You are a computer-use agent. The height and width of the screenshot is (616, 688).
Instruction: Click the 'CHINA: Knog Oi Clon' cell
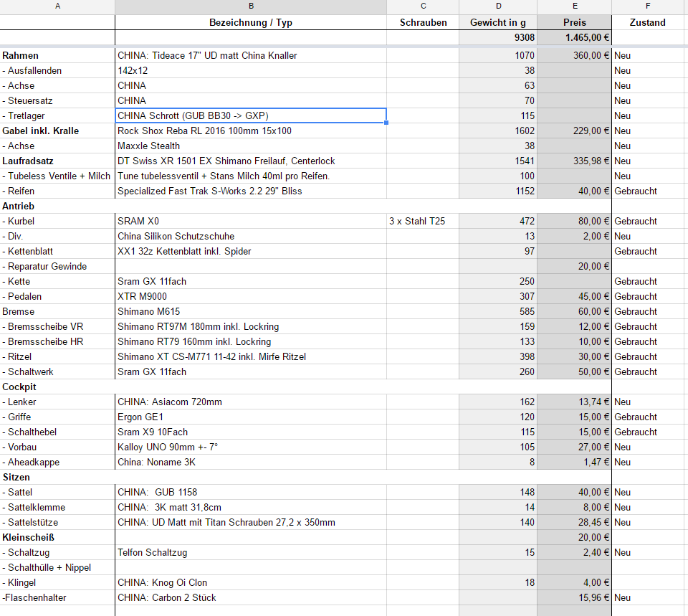[250, 582]
